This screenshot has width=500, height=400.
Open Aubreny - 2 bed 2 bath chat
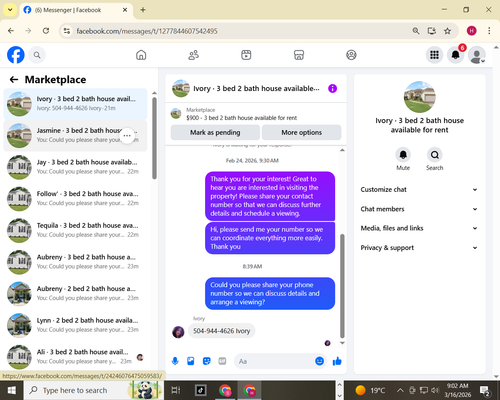tap(75, 294)
